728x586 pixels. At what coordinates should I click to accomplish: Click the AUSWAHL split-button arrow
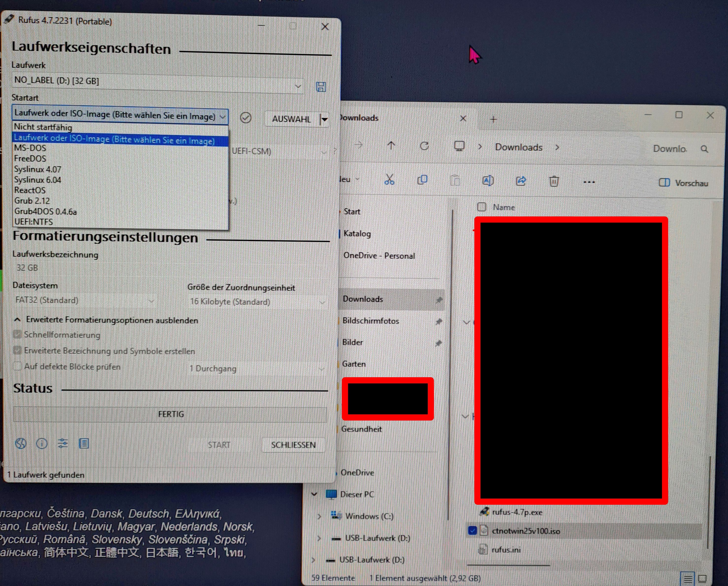coord(325,119)
